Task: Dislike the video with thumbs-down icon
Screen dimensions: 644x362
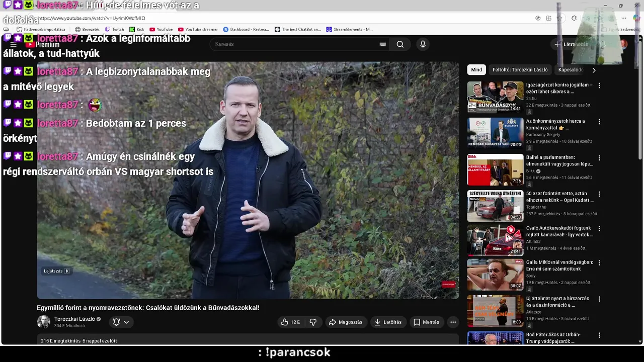Action: point(313,322)
